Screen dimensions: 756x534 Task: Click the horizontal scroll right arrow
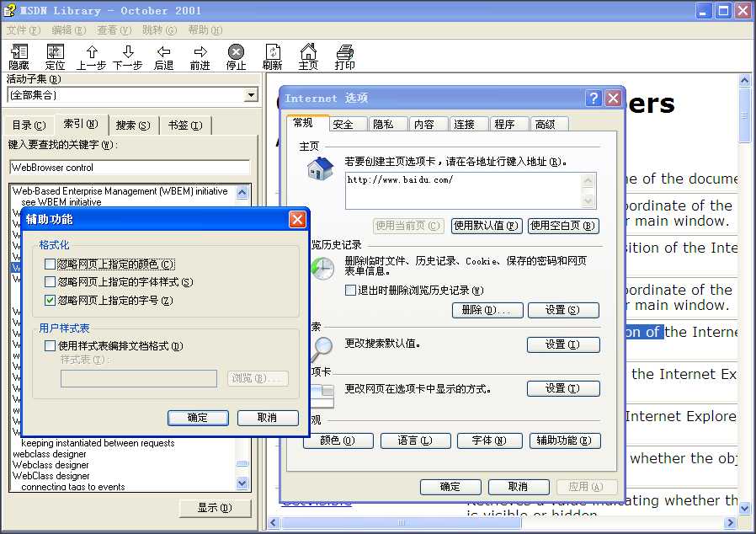pyautogui.click(x=731, y=522)
